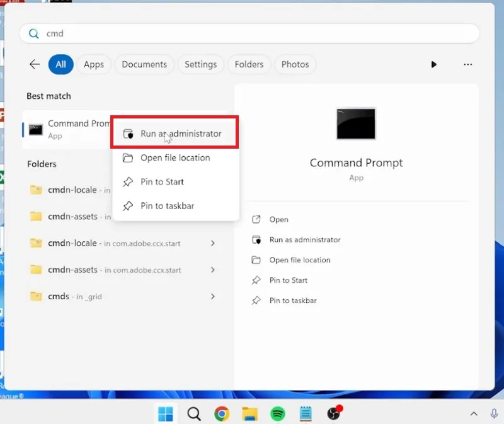
Task: Open Notepad from the taskbar
Action: pyautogui.click(x=306, y=414)
